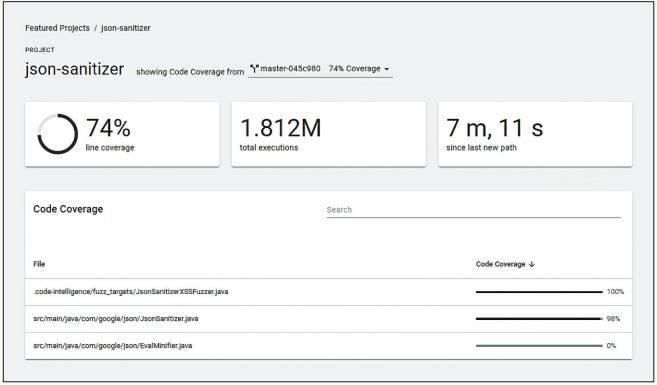Click the 0% coverage value
The image size is (657, 385).
[611, 346]
